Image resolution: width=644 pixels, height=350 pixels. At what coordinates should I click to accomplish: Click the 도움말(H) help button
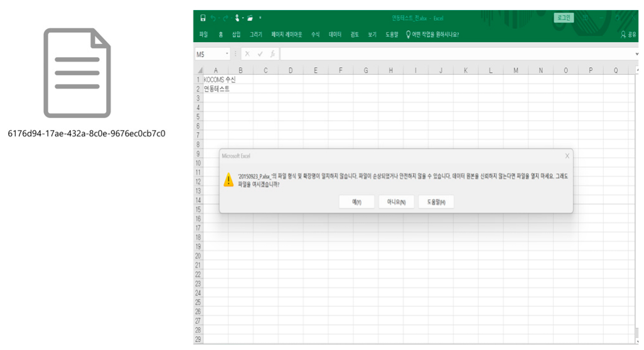tap(436, 202)
